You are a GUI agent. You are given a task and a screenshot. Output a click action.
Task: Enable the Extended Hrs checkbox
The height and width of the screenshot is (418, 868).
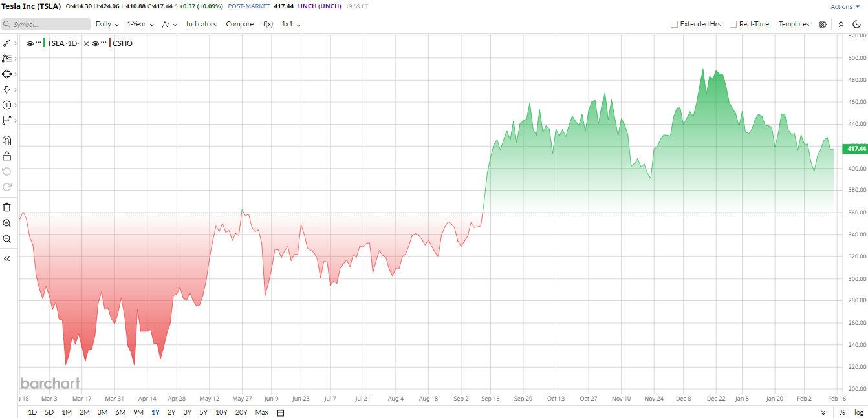(675, 25)
